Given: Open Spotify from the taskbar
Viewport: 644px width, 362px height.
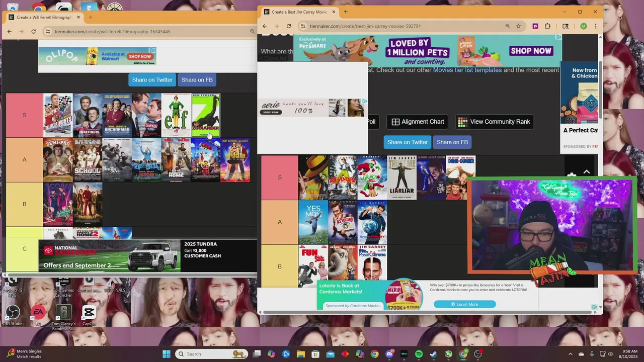Looking at the screenshot, I should 419,354.
